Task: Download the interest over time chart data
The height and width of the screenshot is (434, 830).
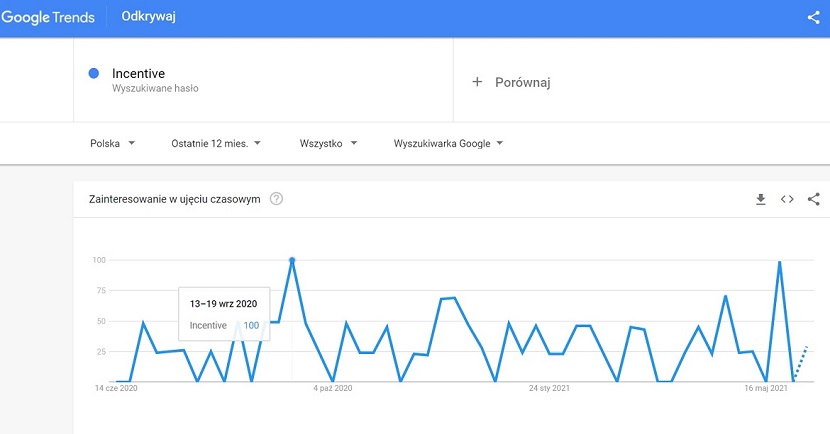Action: (x=760, y=199)
